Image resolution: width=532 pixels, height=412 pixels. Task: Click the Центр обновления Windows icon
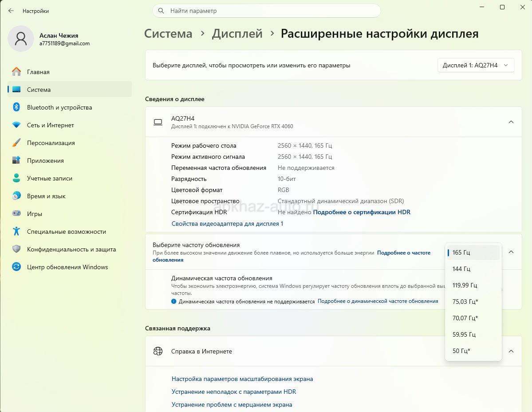(16, 267)
